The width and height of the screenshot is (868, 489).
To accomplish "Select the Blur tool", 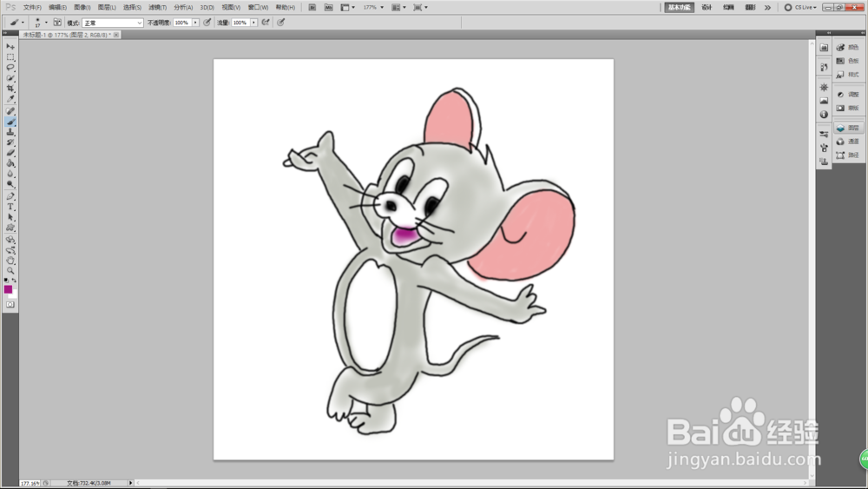I will 10,175.
